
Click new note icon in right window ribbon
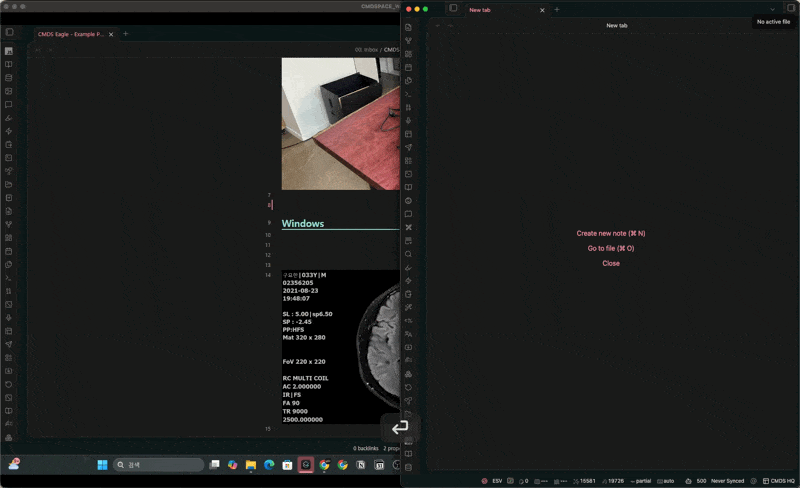point(408,28)
